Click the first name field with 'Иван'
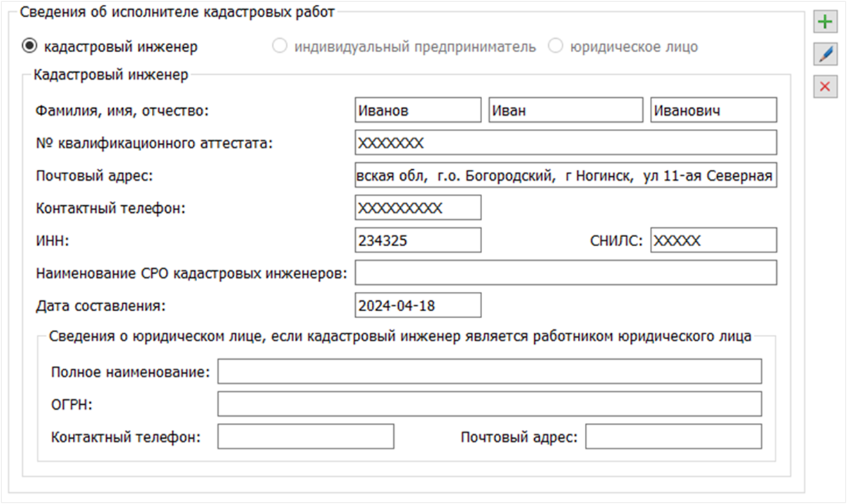The height and width of the screenshot is (504, 847). tap(565, 110)
